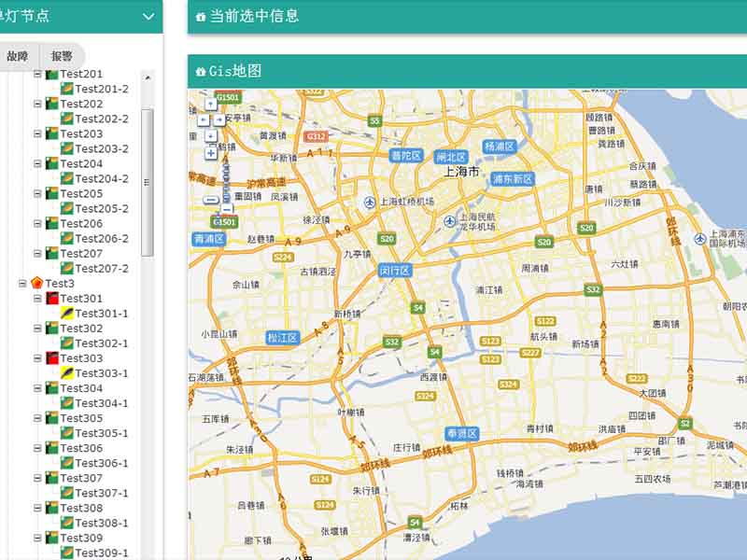Select tree node Test203-2
Image resolution: width=747 pixels, height=560 pixels.
click(102, 149)
